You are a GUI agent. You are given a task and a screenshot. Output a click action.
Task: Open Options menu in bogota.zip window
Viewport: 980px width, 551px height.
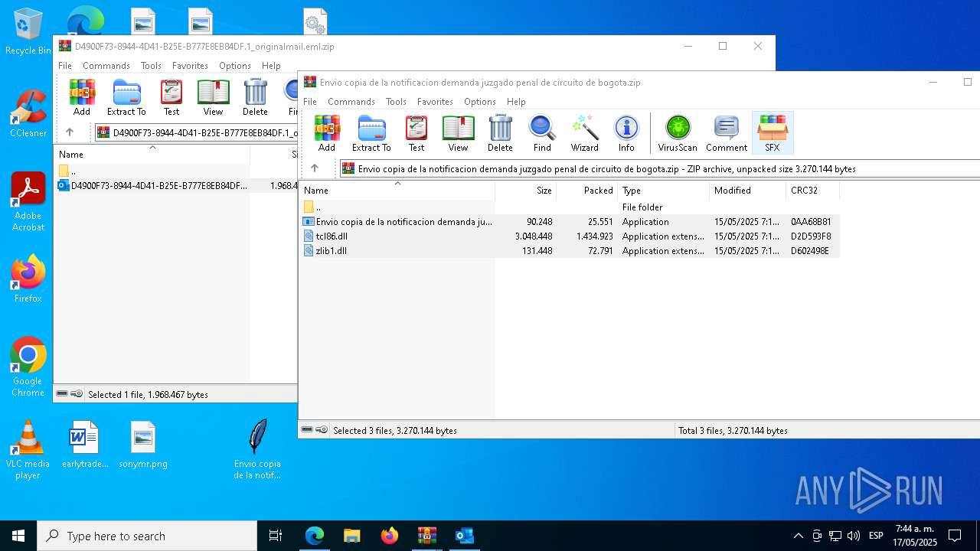(479, 102)
